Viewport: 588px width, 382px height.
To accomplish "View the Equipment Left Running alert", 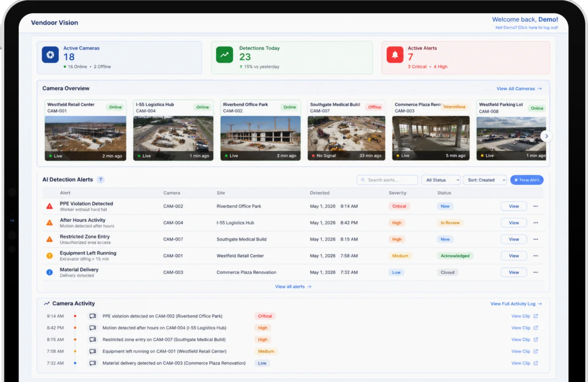I will point(514,256).
